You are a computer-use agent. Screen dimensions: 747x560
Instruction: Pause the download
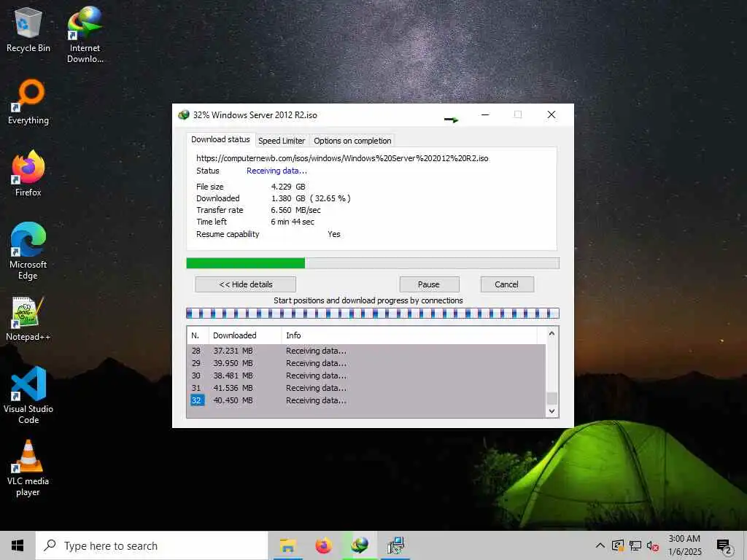point(429,284)
